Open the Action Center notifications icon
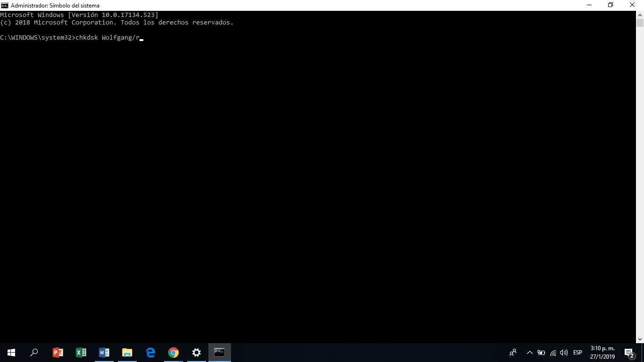 (629, 352)
